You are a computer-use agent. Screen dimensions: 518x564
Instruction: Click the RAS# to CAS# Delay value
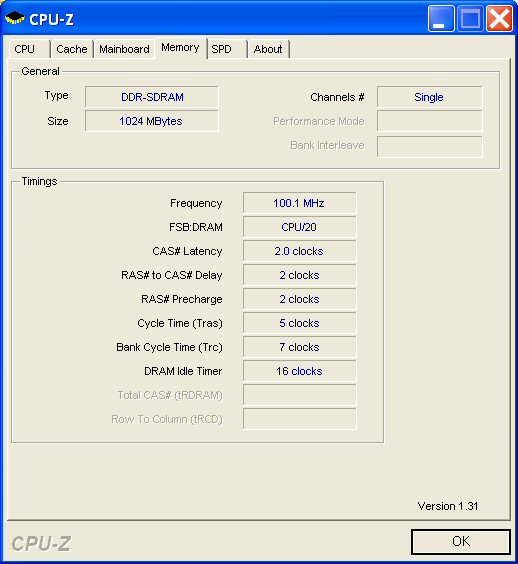[300, 275]
